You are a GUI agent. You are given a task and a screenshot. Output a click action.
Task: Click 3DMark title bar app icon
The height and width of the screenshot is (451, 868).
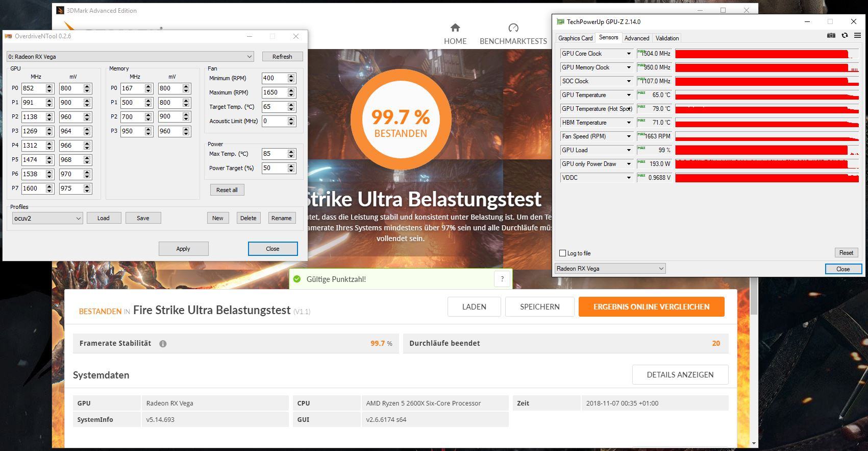(60, 10)
